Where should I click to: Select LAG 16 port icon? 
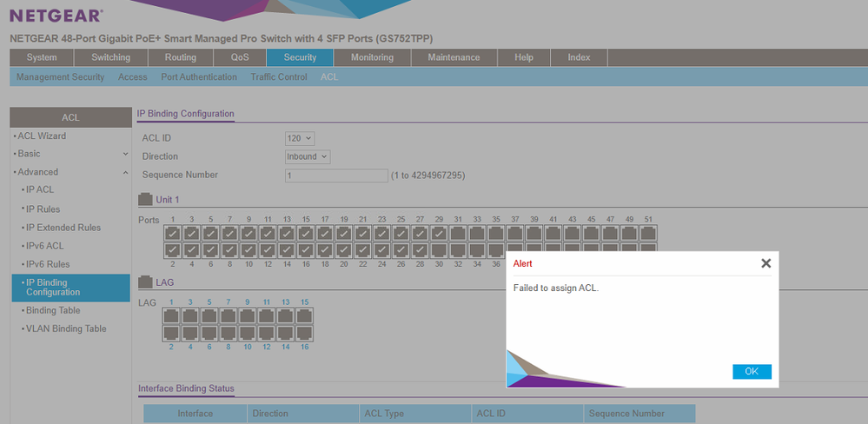tap(304, 334)
